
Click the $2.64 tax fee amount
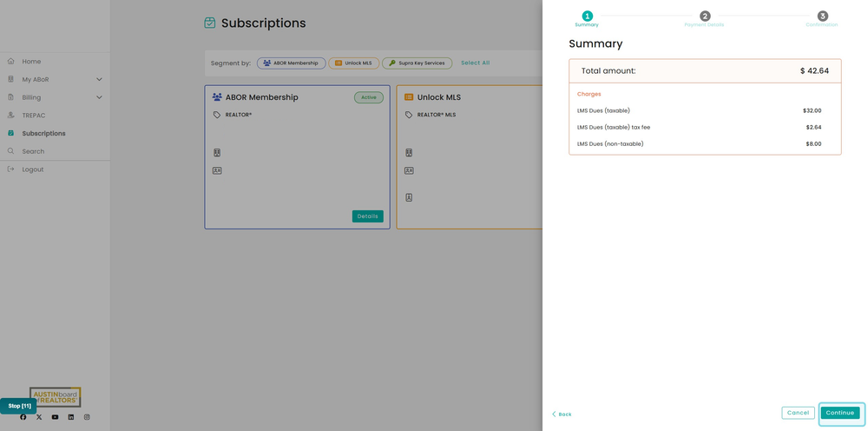(814, 128)
